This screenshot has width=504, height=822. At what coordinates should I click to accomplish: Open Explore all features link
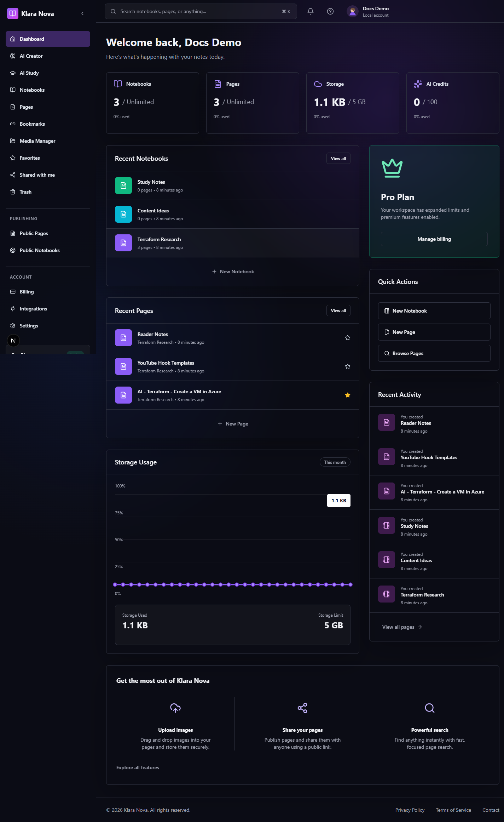point(138,767)
